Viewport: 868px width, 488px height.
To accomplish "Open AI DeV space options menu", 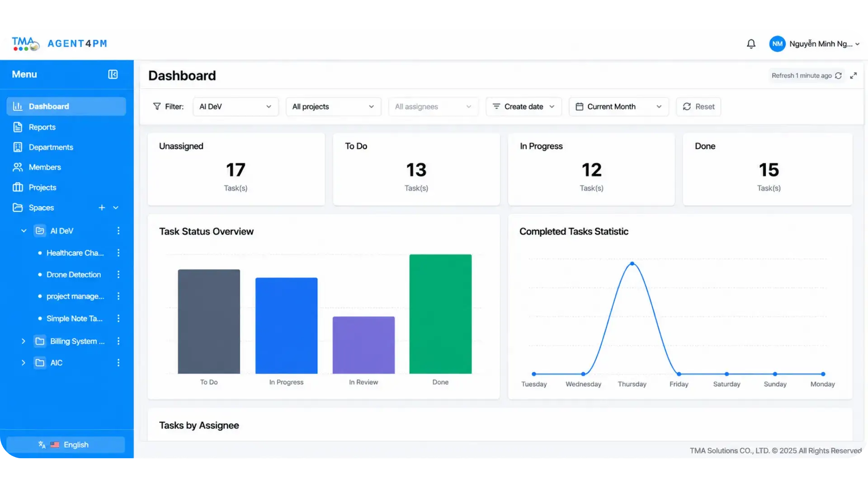I will [x=118, y=231].
